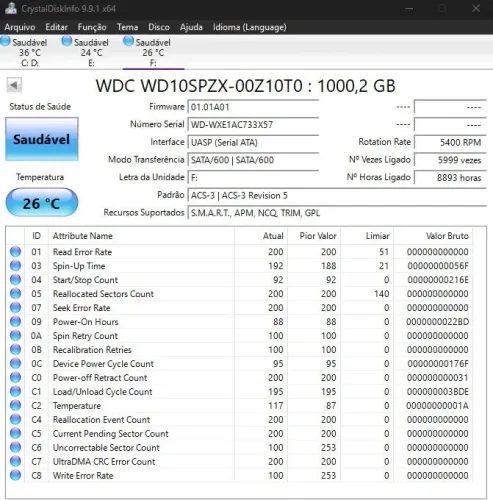Image resolution: width=493 pixels, height=500 pixels.
Task: Click the Pior Valor column header
Action: 314,236
